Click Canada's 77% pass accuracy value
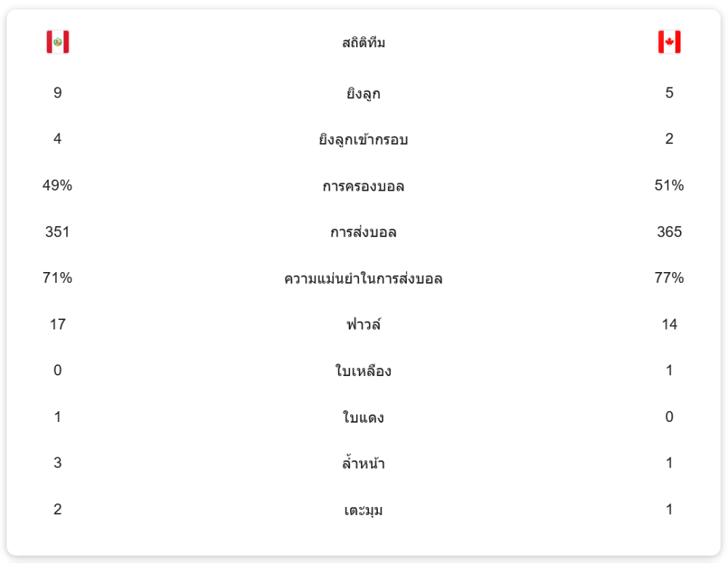Screen dimensions: 728x563 click(x=669, y=278)
